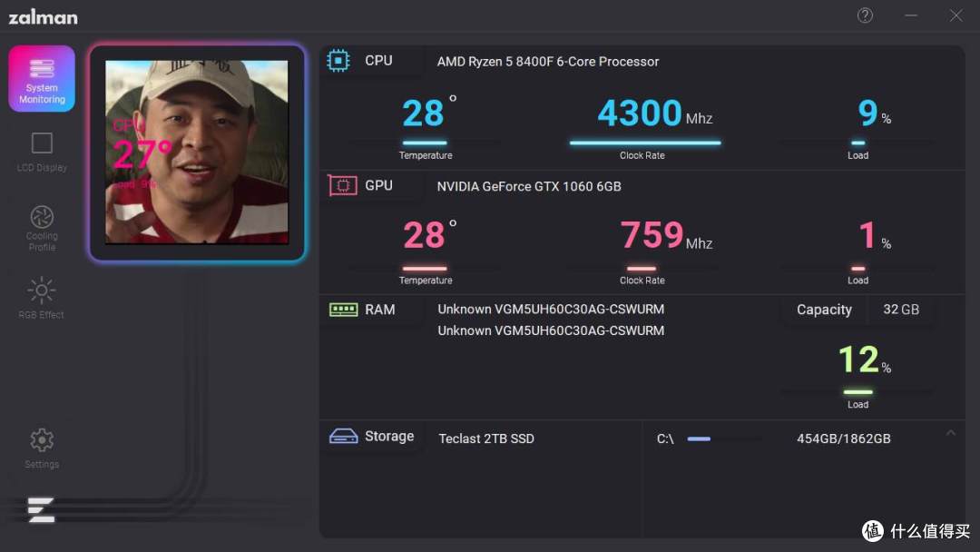Click the CPU chip icon
The height and width of the screenshot is (552, 980).
338,61
